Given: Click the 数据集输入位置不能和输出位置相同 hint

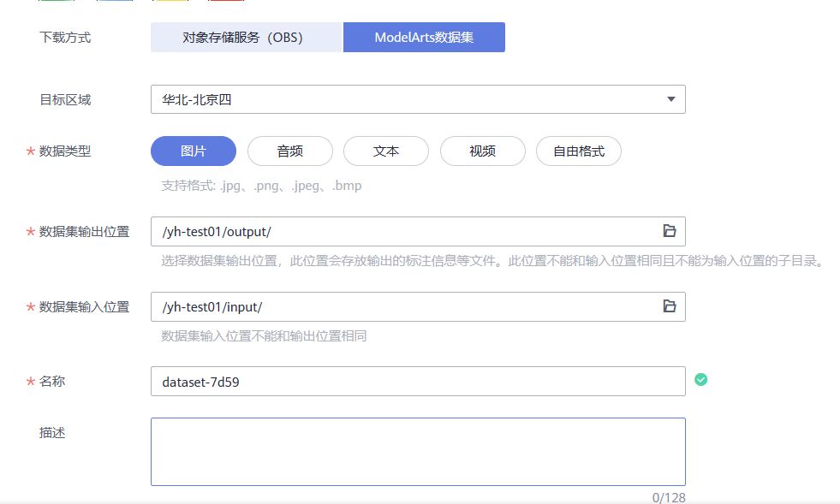Looking at the screenshot, I should [264, 336].
